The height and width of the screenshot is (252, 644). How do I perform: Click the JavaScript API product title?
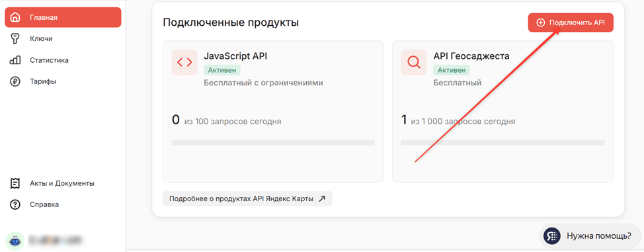pos(235,56)
